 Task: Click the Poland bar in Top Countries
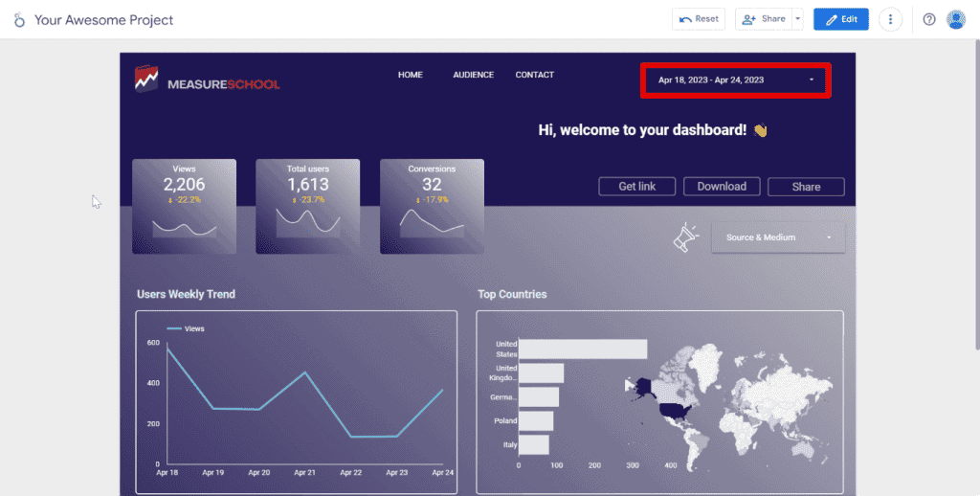[x=536, y=421]
